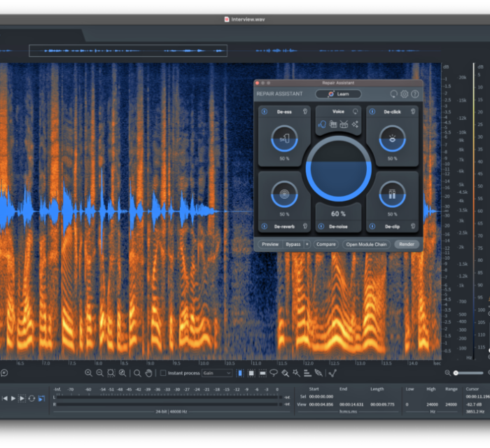Image resolution: width=490 pixels, height=448 pixels.
Task: Select the lasso selection tool
Action: coord(274,373)
